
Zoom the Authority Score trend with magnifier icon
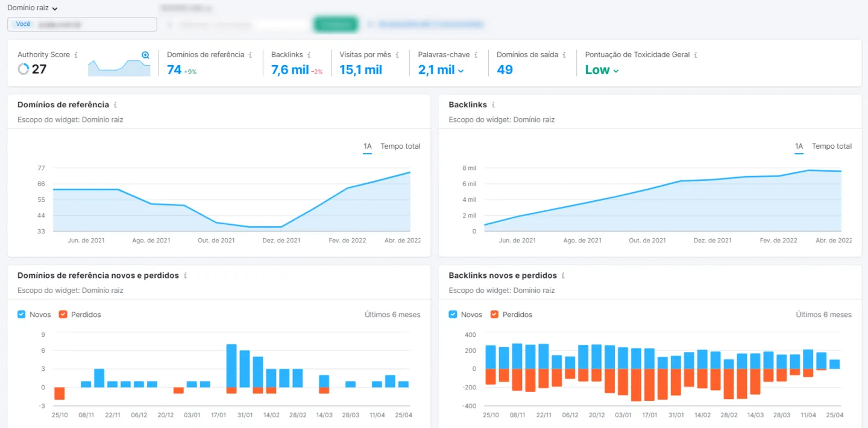(x=145, y=55)
